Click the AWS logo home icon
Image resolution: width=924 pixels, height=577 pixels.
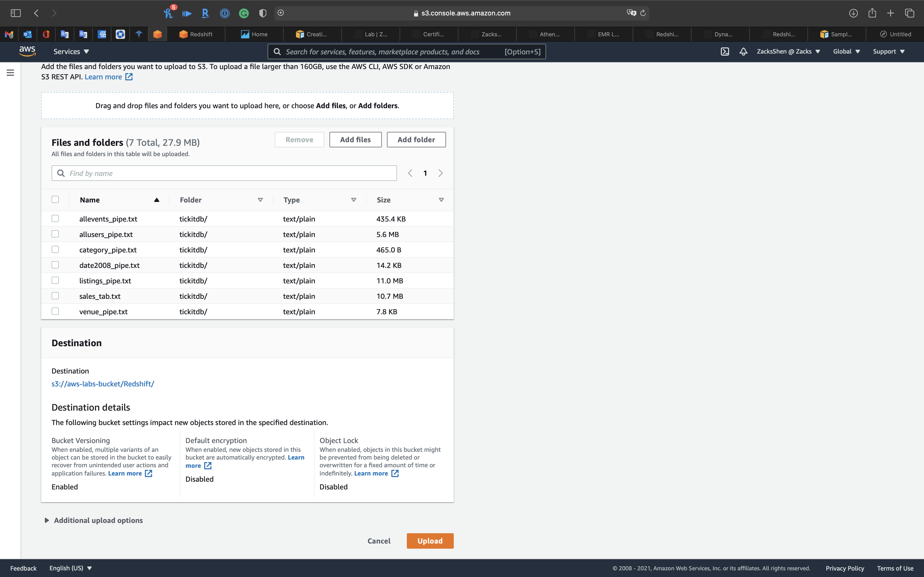point(27,51)
